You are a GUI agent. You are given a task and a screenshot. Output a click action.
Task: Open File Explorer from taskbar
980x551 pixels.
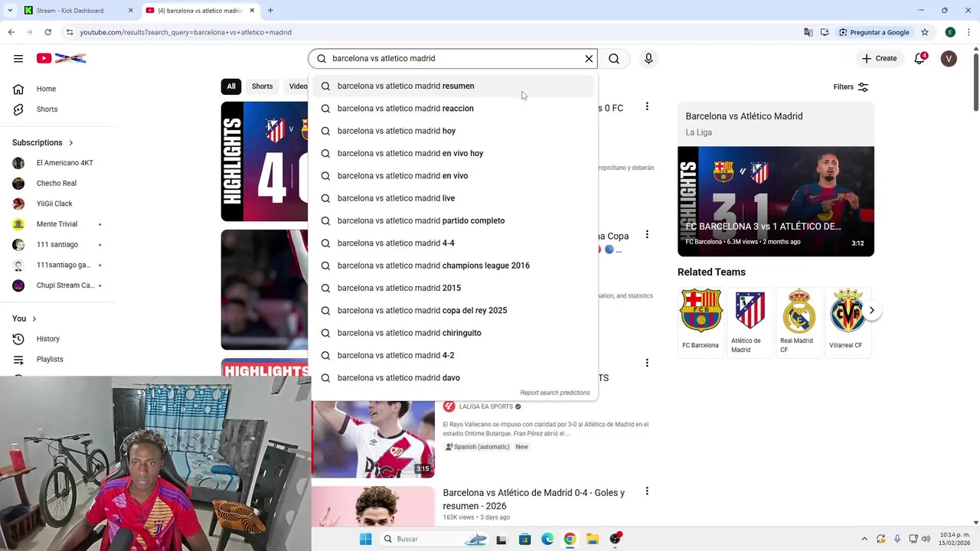(x=593, y=539)
